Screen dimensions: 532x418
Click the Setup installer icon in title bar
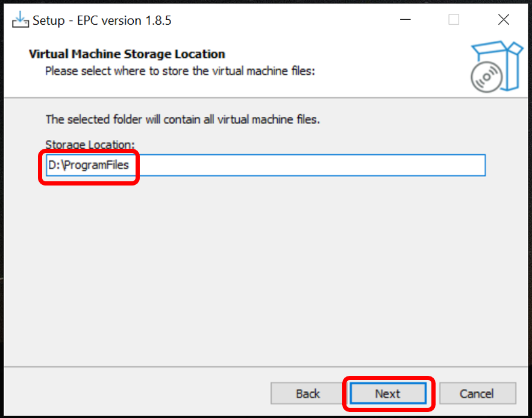click(x=20, y=20)
